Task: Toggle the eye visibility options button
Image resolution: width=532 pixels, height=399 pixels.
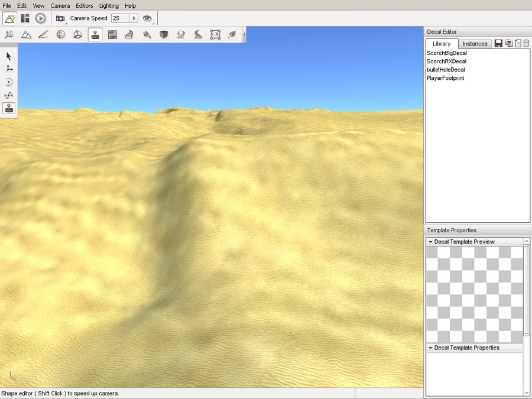Action: point(147,18)
